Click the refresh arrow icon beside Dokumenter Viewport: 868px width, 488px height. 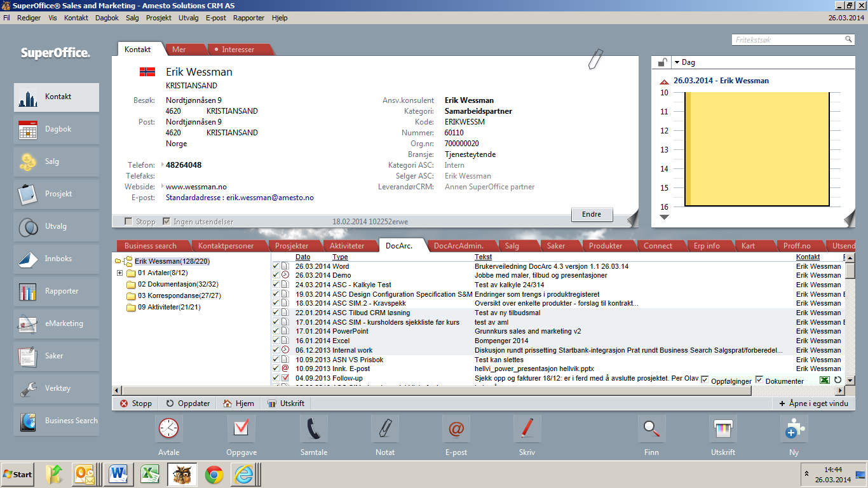837,380
